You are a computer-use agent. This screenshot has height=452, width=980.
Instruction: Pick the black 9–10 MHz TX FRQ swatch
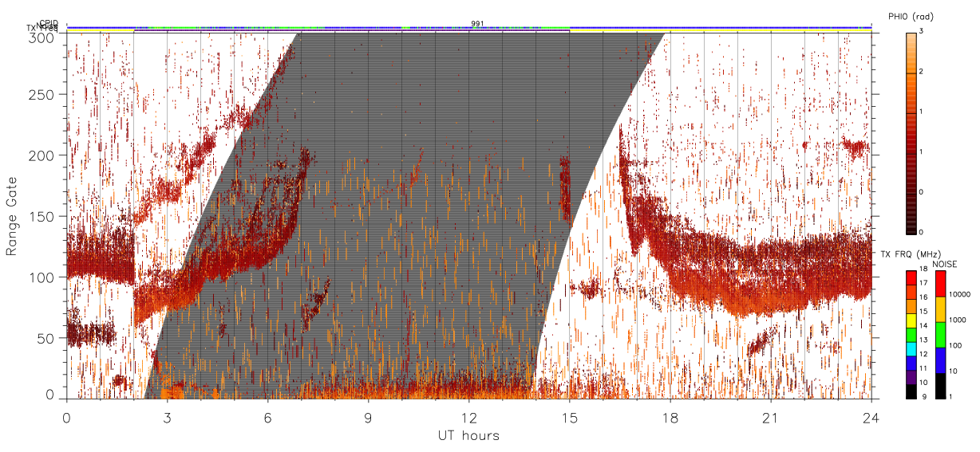click(x=911, y=391)
